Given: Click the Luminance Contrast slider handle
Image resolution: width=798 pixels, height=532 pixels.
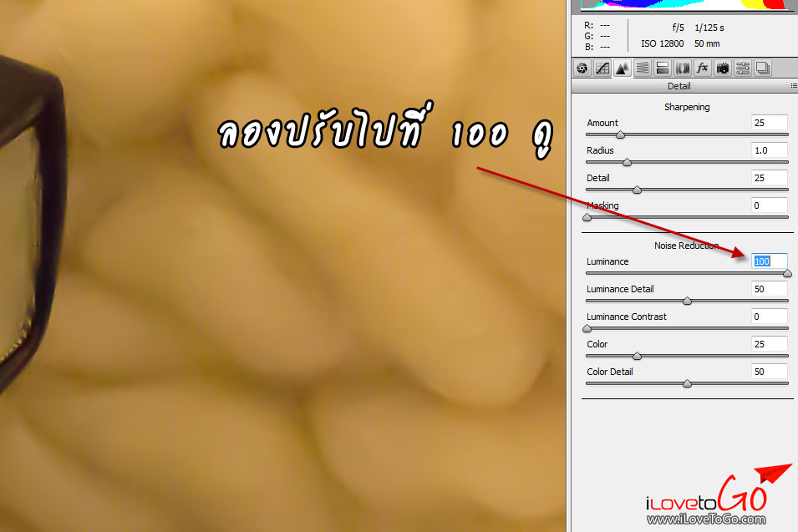Looking at the screenshot, I should point(587,328).
